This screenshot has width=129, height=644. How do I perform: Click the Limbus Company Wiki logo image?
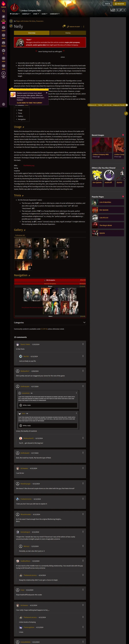coord(15,8)
